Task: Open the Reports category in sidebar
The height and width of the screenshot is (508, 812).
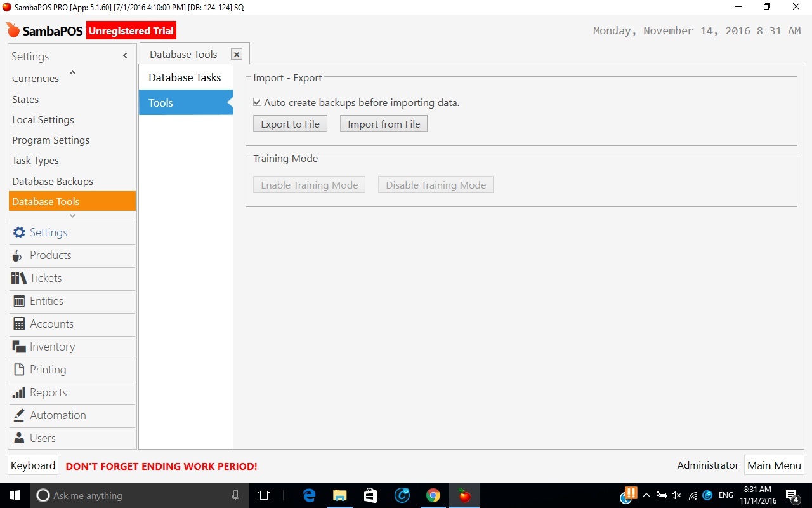Action: (x=72, y=392)
